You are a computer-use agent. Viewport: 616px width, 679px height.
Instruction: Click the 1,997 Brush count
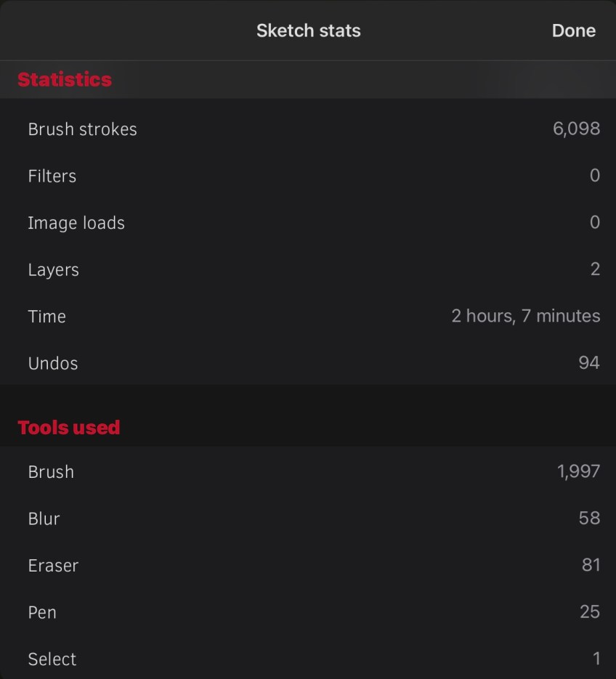tap(578, 472)
